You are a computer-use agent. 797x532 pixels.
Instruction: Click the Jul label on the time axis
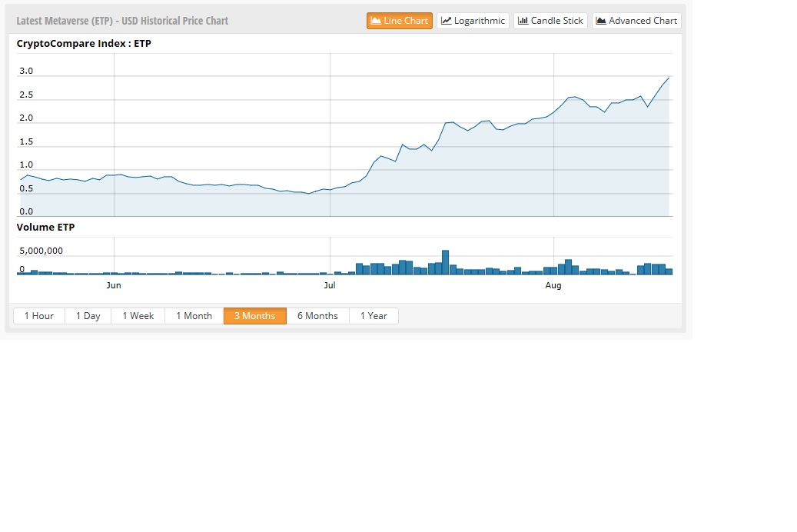click(330, 285)
